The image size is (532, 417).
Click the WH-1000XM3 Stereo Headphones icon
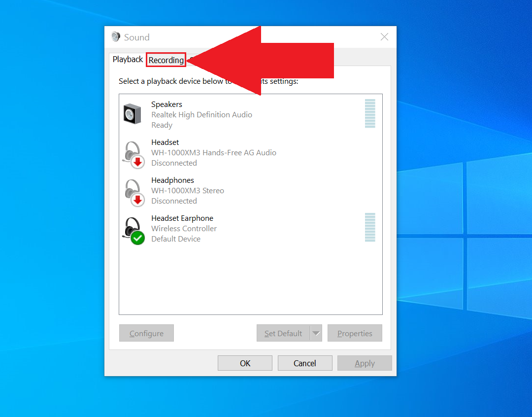[133, 191]
